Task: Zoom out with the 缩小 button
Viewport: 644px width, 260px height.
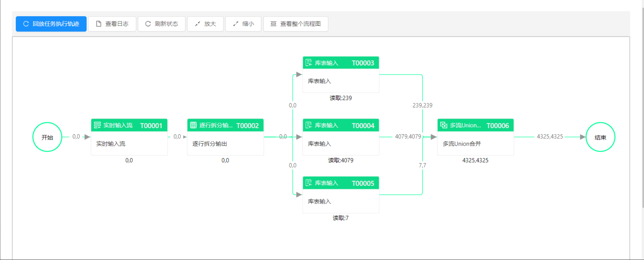Action: pyautogui.click(x=243, y=24)
